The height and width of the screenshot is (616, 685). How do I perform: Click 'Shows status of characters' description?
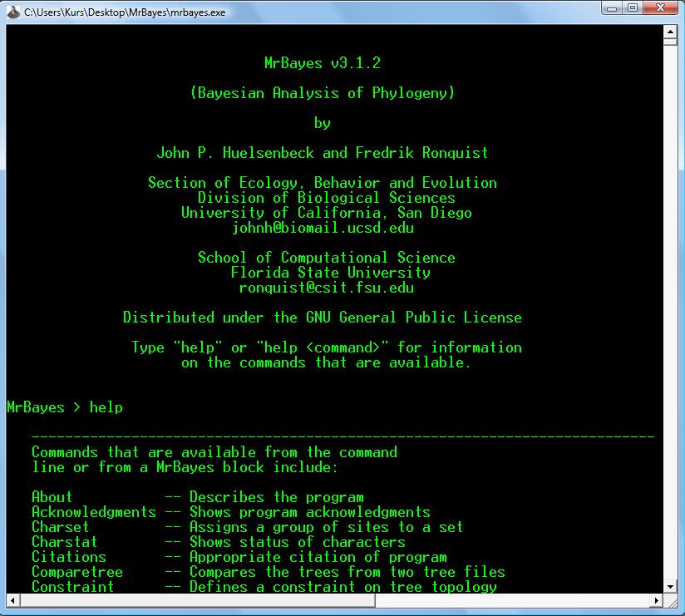298,542
